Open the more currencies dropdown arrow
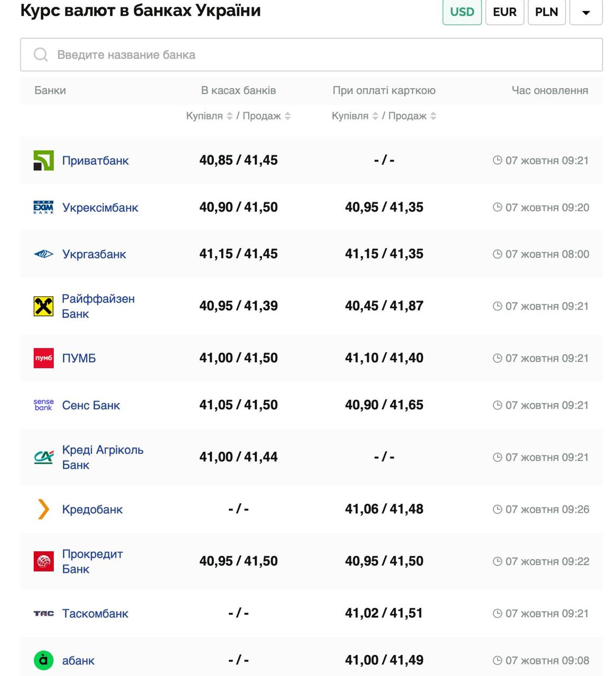Screen dimensions: 616x676 click(x=586, y=12)
